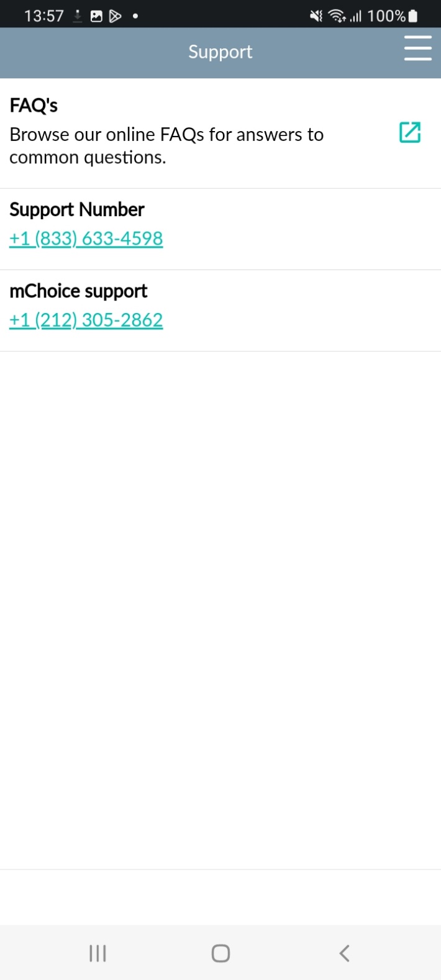441x980 pixels.
Task: Open the hamburger menu
Action: tap(417, 48)
